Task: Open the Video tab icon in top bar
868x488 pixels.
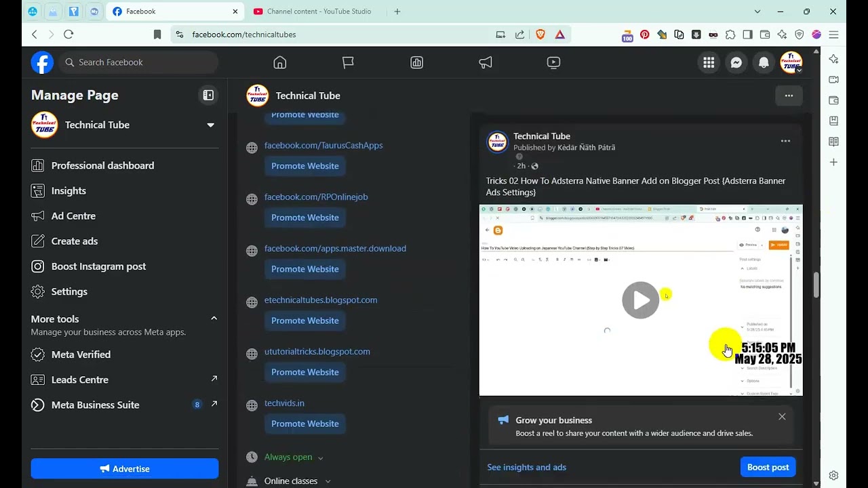Action: point(553,62)
